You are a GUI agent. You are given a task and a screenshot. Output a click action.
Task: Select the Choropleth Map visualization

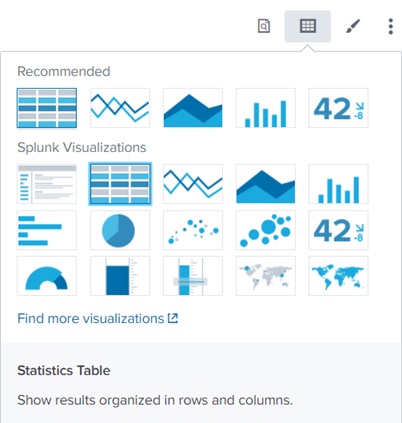(338, 276)
